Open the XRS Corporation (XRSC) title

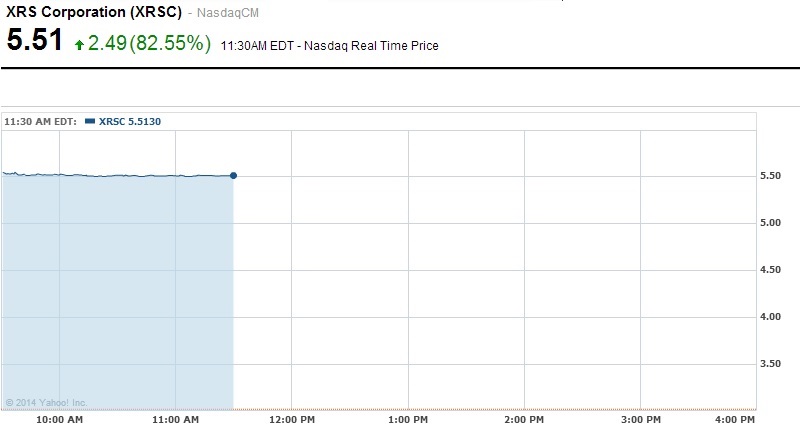[93, 10]
